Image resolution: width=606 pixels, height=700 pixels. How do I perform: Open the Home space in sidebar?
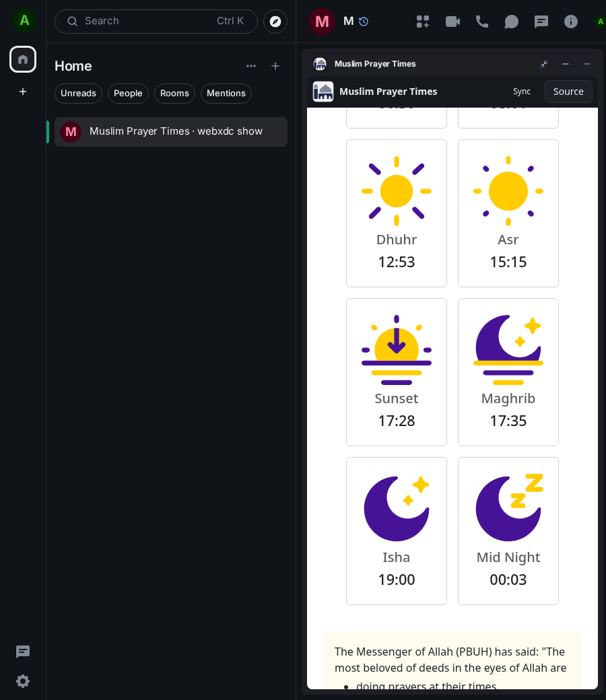point(23,59)
